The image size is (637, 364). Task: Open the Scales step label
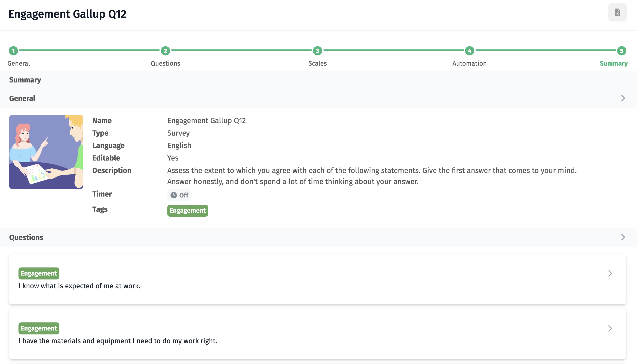[317, 63]
